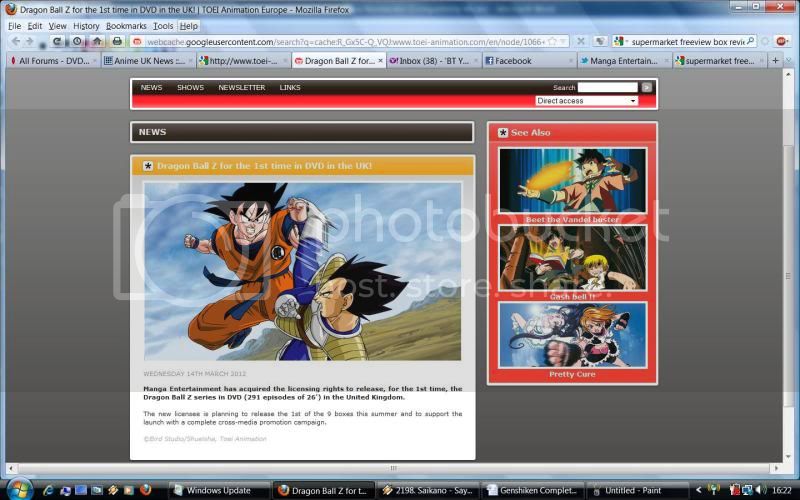800x500 pixels.
Task: Expand hidden system tray icons arrow
Action: pyautogui.click(x=699, y=490)
